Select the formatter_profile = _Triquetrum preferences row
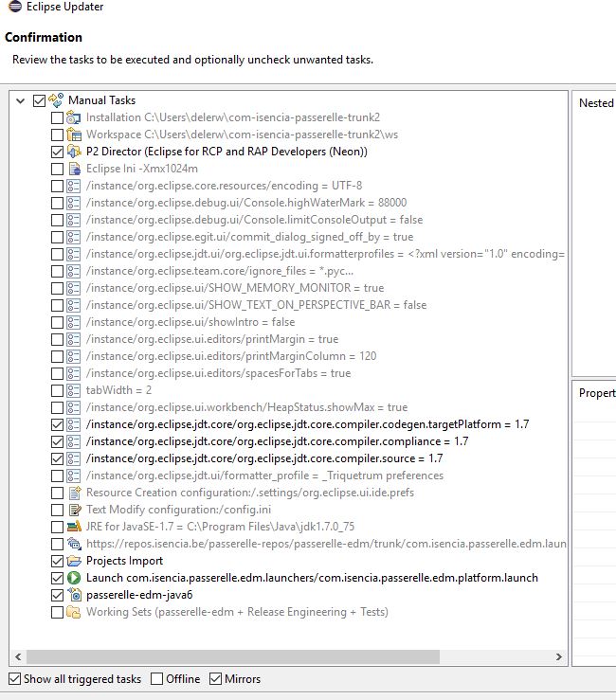616x700 pixels. [264, 476]
